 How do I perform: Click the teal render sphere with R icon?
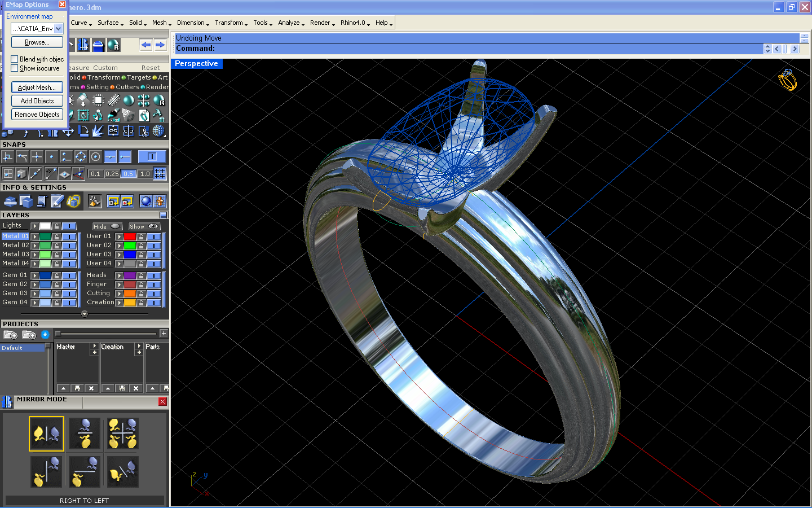click(x=113, y=45)
